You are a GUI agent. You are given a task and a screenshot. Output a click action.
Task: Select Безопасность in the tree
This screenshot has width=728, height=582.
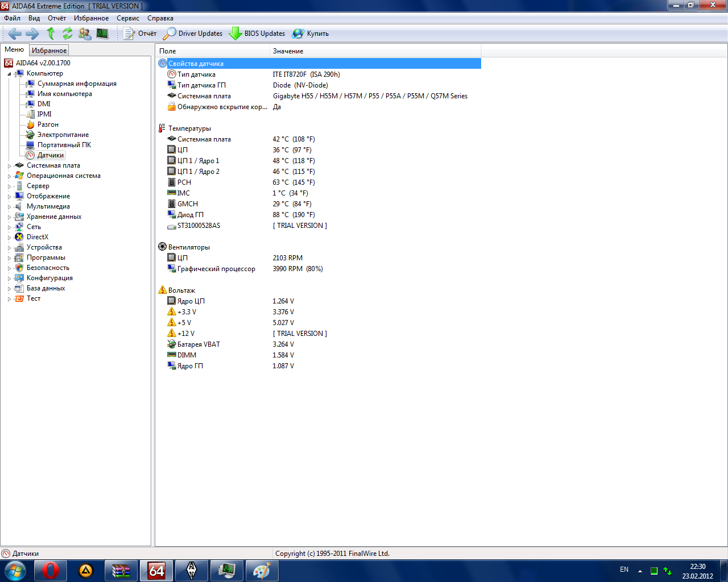(x=42, y=268)
